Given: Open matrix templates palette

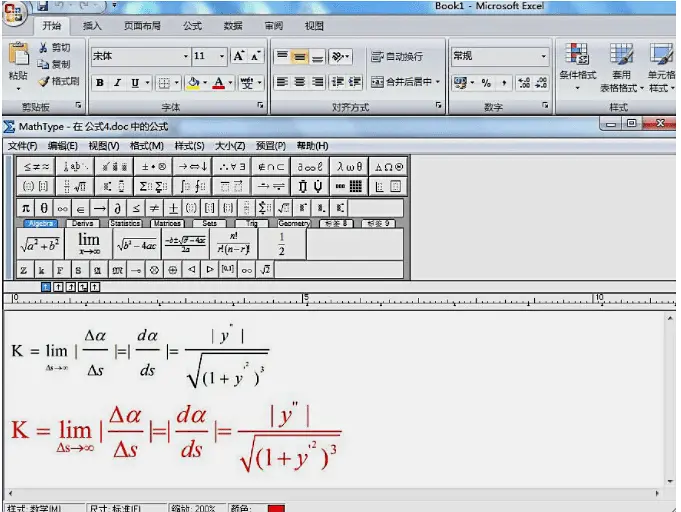Looking at the screenshot, I should pos(349,187).
